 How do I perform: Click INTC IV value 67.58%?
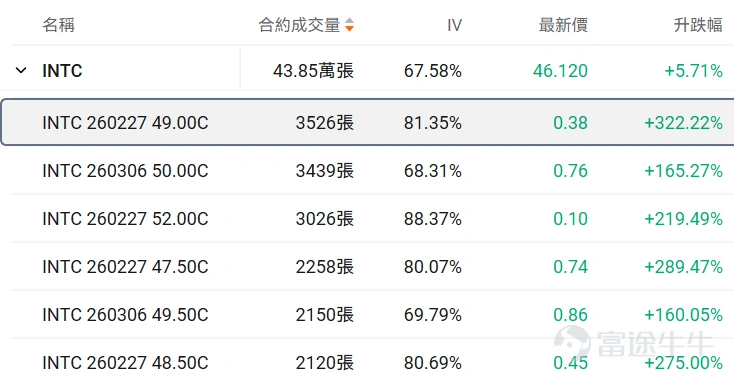coord(433,71)
